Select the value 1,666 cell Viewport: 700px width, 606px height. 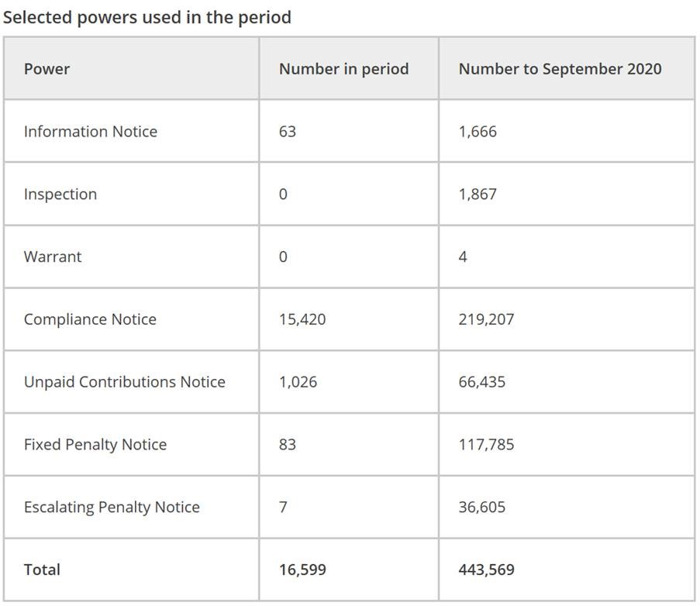(478, 132)
